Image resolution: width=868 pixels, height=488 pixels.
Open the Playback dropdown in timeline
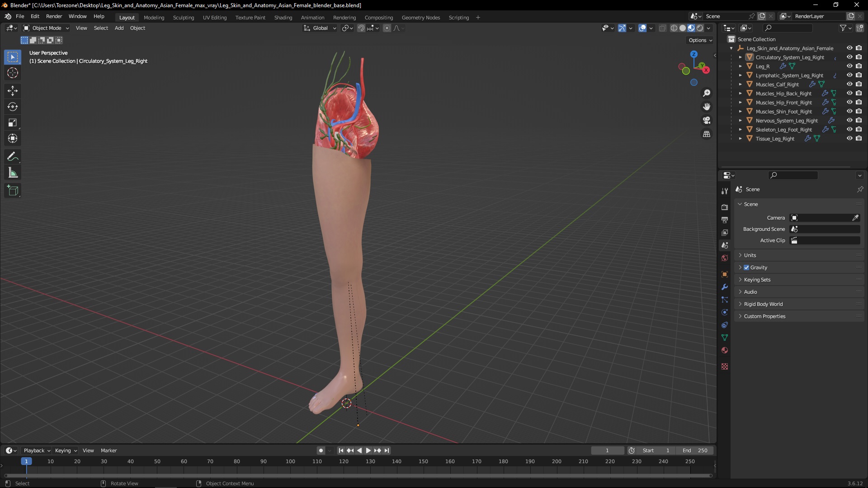[37, 450]
